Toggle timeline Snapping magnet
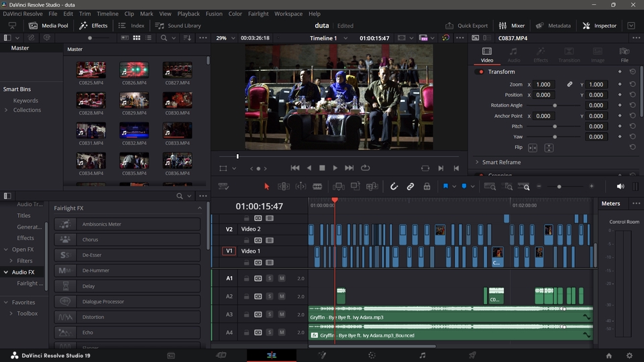Image resolution: width=644 pixels, height=362 pixels. [394, 186]
